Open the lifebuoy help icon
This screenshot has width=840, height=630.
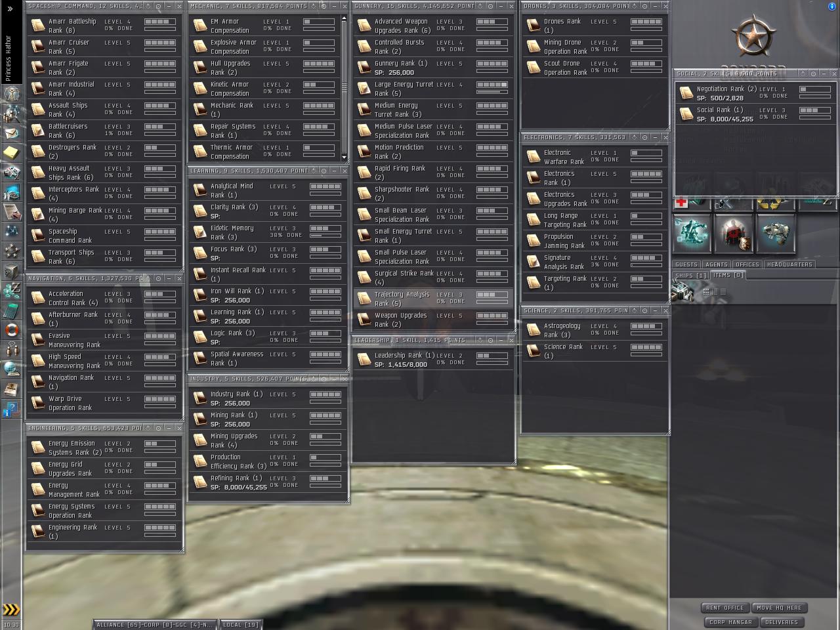click(x=12, y=330)
